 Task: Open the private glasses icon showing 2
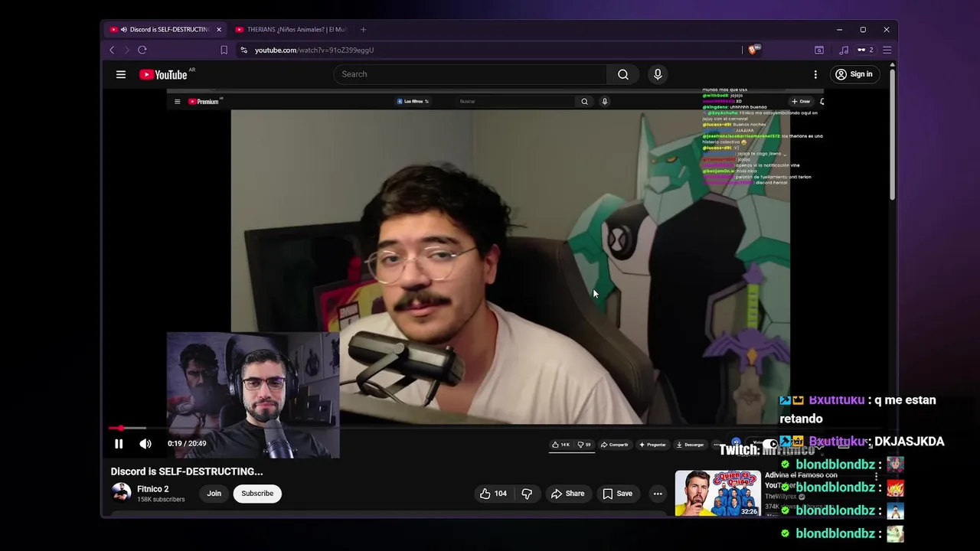coord(865,50)
